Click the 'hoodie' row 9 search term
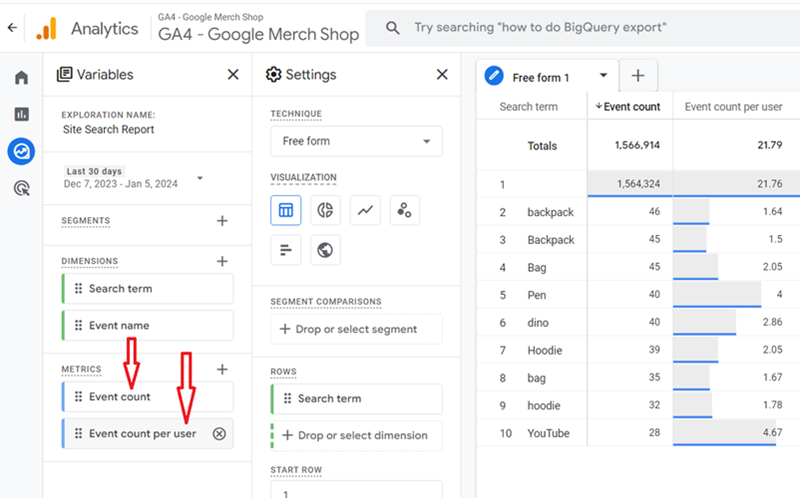 tap(544, 406)
